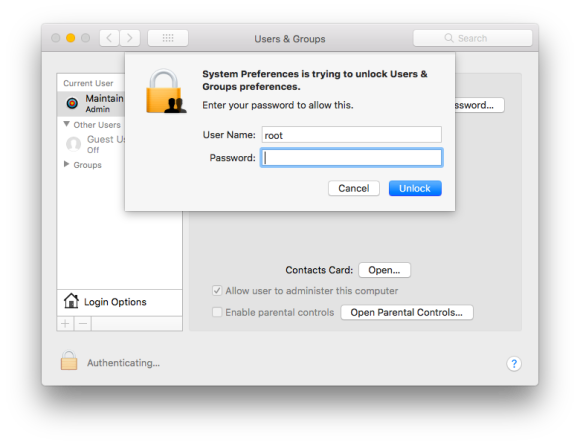Image resolution: width=580 pixels, height=445 pixels.
Task: Click the Unlock button
Action: point(415,188)
